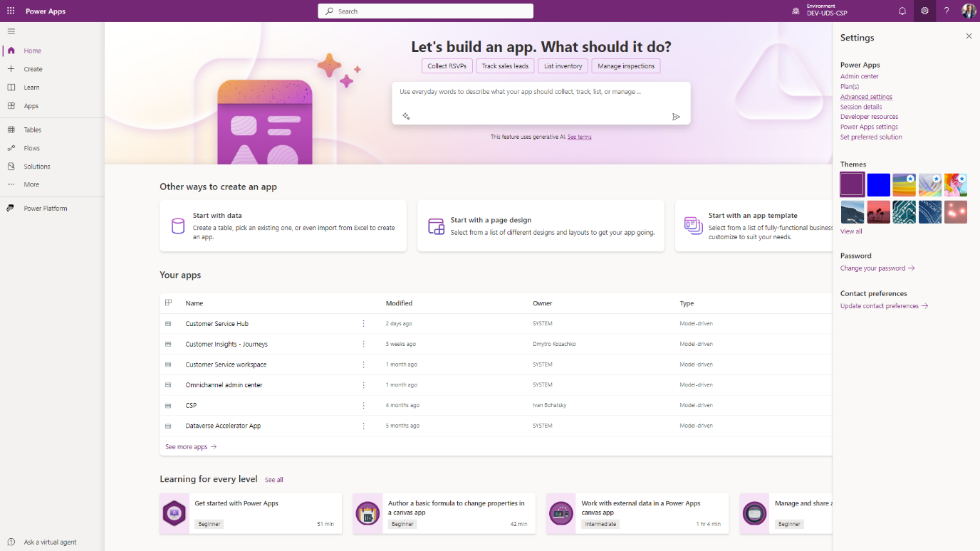Click the Start with data cylinder icon

coord(178,226)
